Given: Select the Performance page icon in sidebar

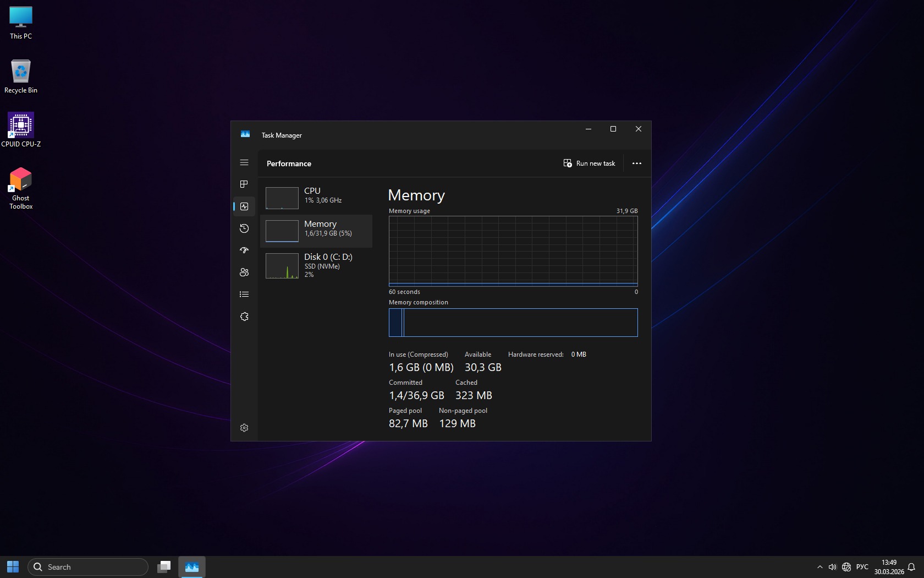Looking at the screenshot, I should point(244,206).
